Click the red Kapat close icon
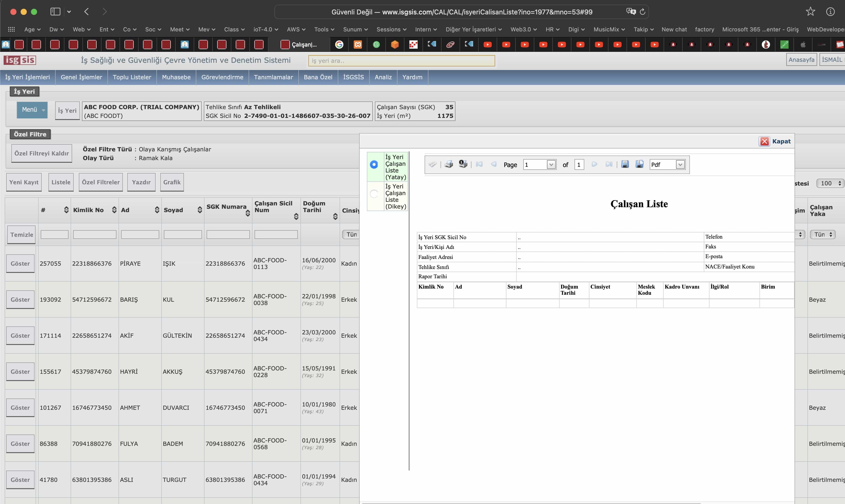845x504 pixels. (764, 141)
